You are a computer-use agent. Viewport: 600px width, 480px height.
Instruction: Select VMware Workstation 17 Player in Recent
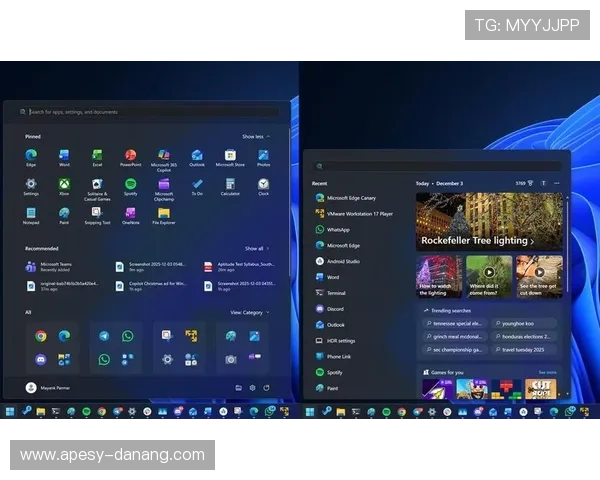[x=358, y=213]
